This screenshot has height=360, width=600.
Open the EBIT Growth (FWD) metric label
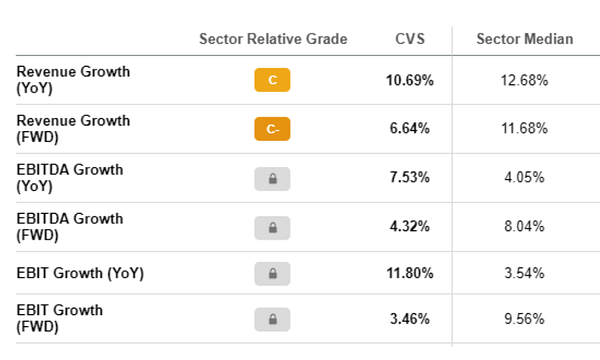tap(59, 318)
